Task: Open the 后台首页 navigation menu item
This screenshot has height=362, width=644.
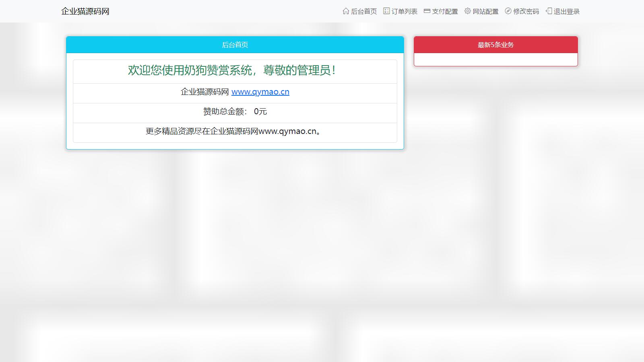Action: click(x=364, y=11)
